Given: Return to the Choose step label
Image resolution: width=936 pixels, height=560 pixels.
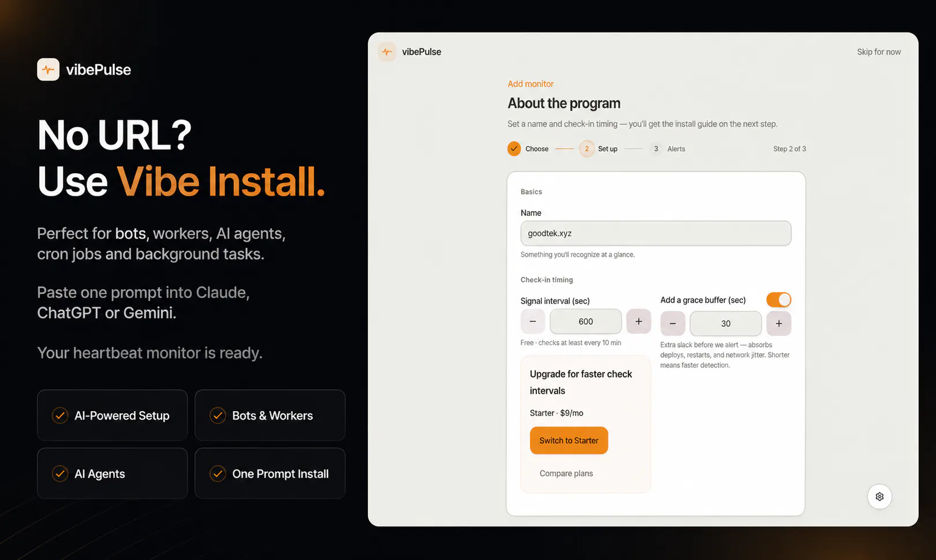Looking at the screenshot, I should point(537,149).
